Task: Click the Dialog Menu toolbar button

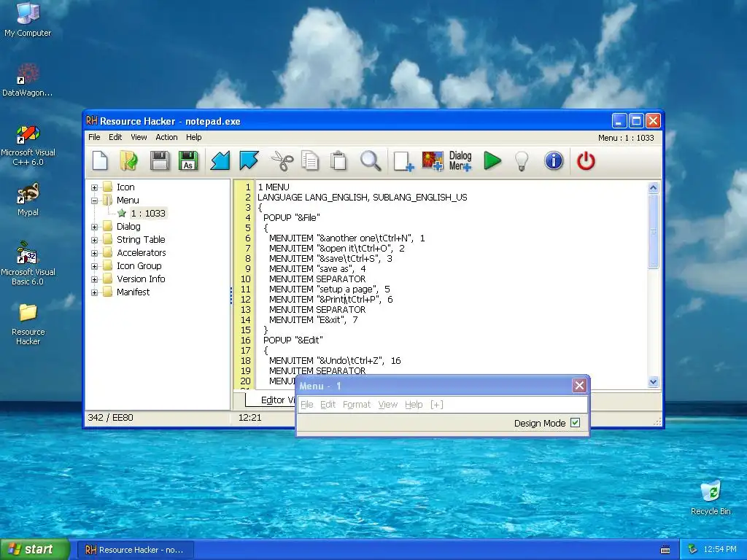Action: point(460,161)
